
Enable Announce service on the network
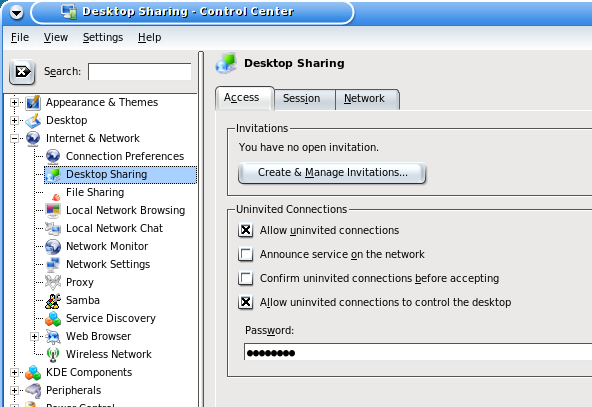(245, 254)
